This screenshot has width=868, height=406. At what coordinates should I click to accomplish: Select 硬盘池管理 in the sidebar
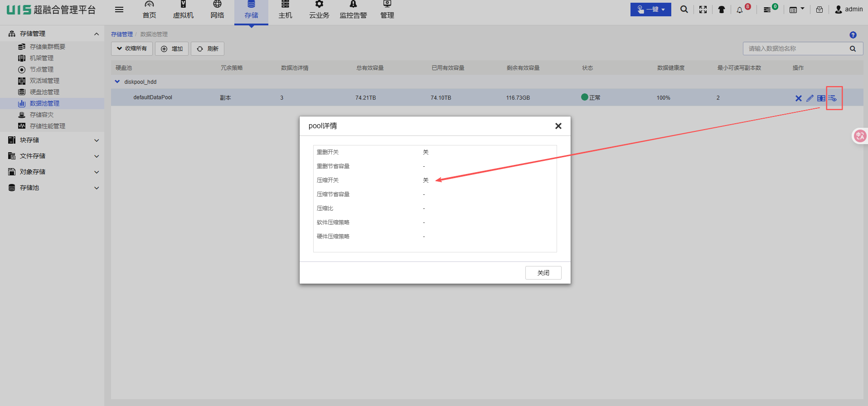click(x=44, y=92)
